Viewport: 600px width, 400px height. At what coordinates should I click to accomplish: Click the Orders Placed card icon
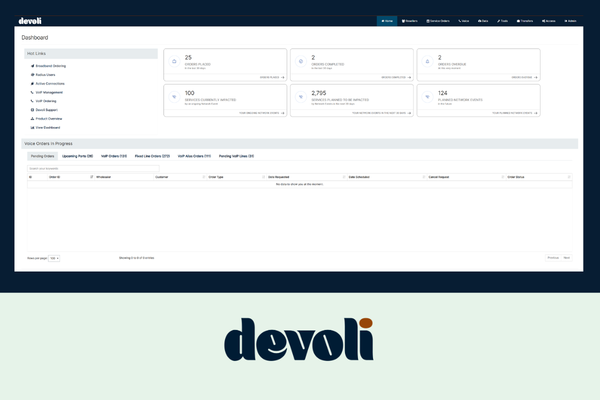coord(174,61)
